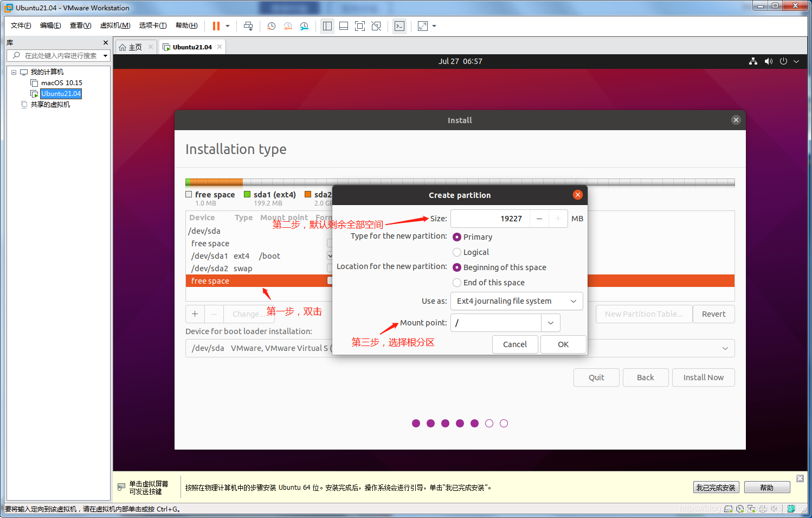Close the Create partition dialog

[x=578, y=195]
